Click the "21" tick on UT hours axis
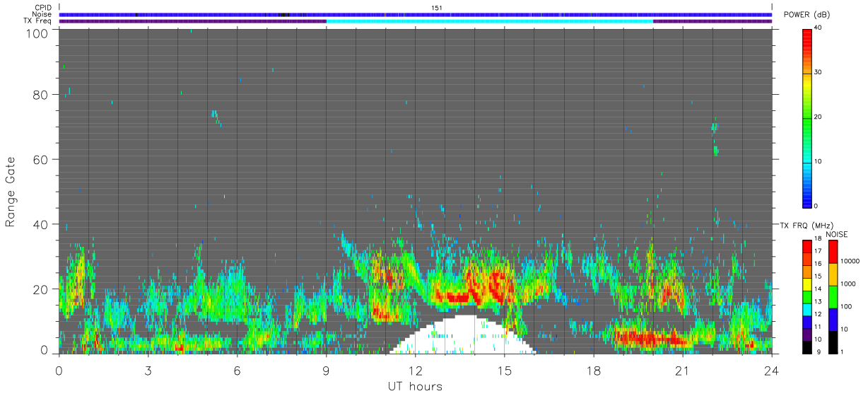Image resolution: width=868 pixels, height=401 pixels. (683, 369)
